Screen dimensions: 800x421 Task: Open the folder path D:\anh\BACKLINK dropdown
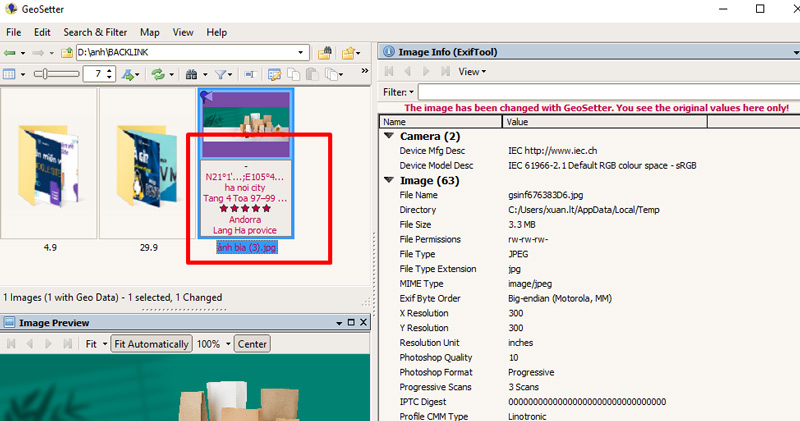click(301, 52)
